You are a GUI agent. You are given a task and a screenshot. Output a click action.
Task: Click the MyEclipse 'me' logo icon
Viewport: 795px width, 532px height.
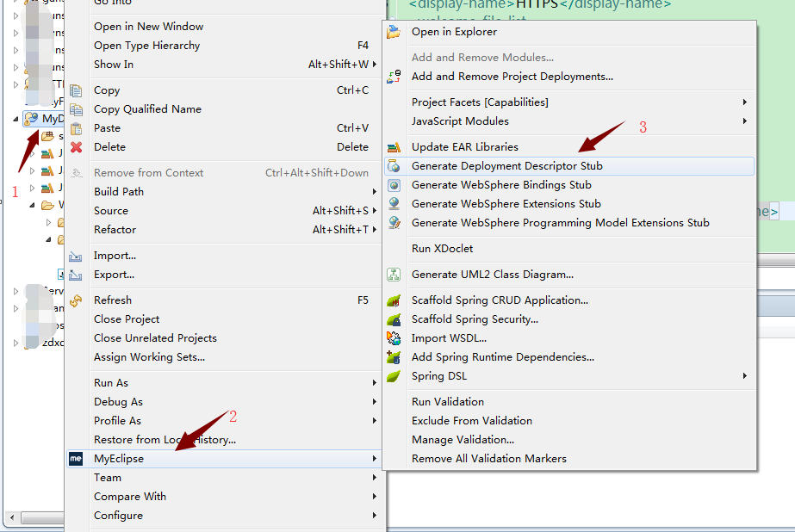(x=76, y=459)
